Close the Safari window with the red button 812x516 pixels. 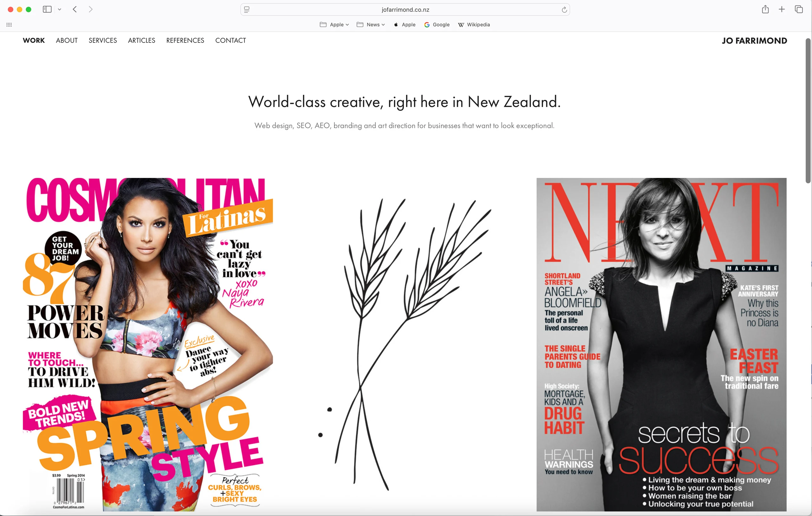(x=10, y=10)
